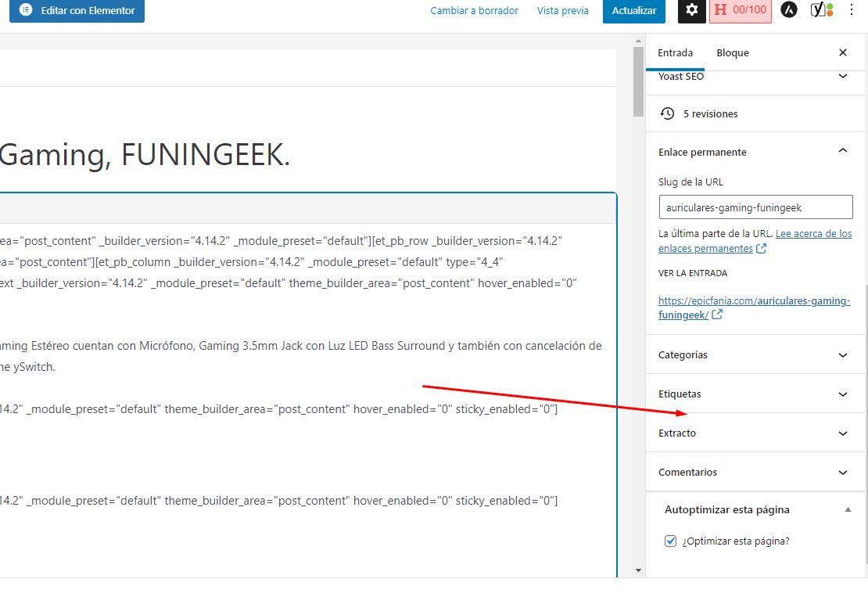The image size is (868, 597).
Task: Click the Slug de la URL field
Action: tap(755, 207)
